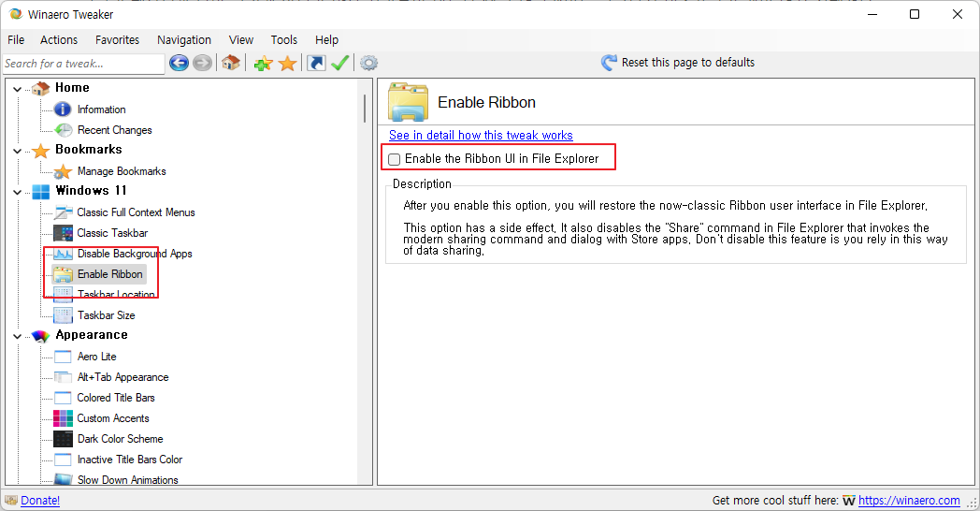Click the Recent Changes clock icon
This screenshot has height=511, width=980.
pos(64,130)
